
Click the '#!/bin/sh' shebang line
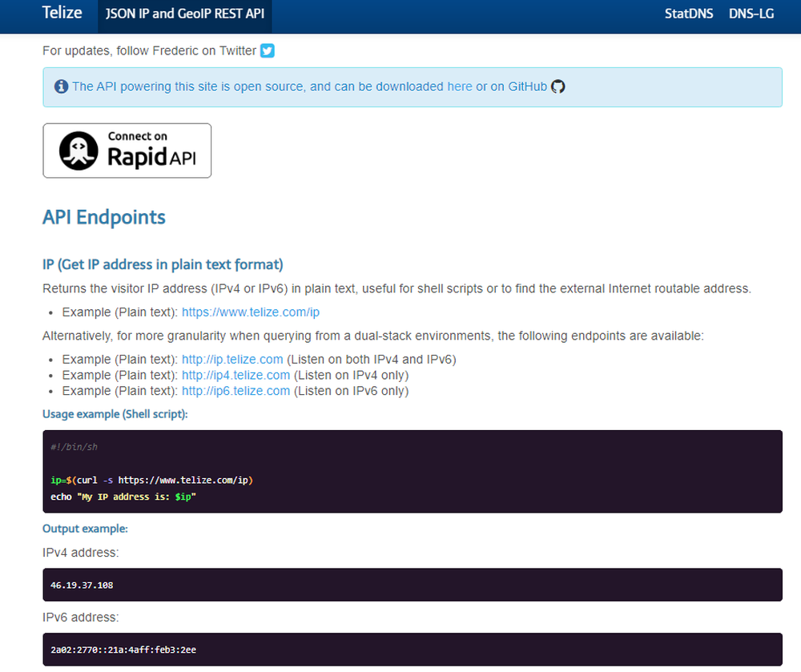click(74, 447)
